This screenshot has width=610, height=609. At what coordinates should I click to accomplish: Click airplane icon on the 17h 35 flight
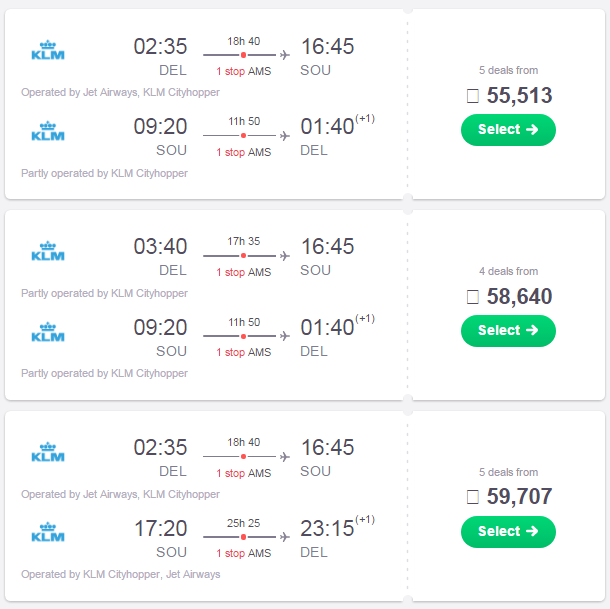(x=285, y=256)
